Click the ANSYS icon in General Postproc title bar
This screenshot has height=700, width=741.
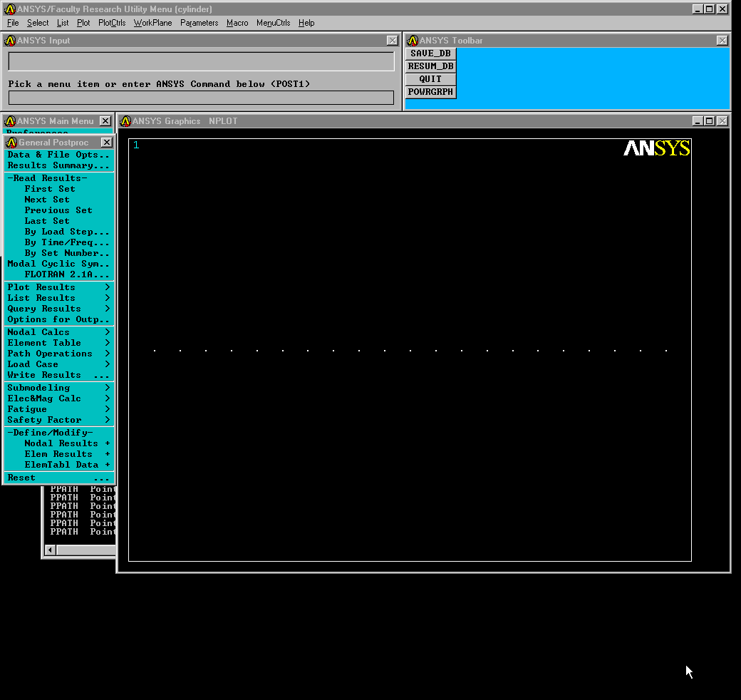pos(12,143)
